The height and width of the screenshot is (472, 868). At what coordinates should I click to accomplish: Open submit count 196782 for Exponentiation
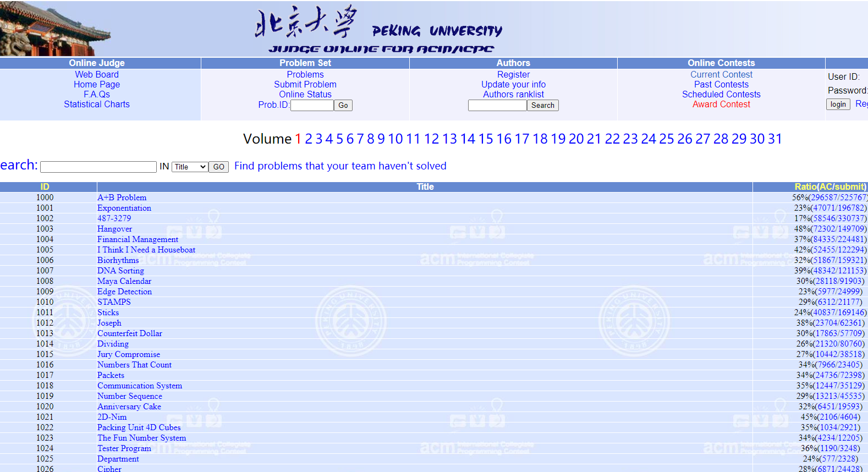851,208
